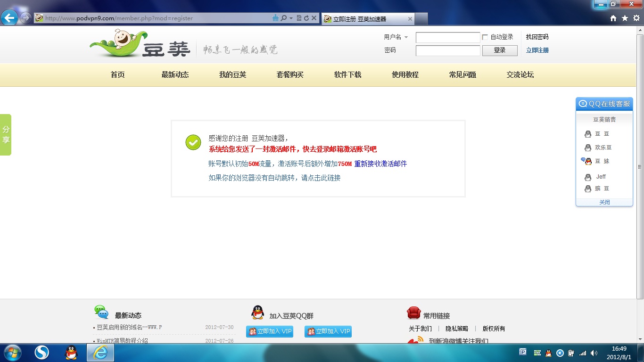The height and width of the screenshot is (362, 644).
Task: Open a new tab with the blank tab button
Action: coord(421,19)
